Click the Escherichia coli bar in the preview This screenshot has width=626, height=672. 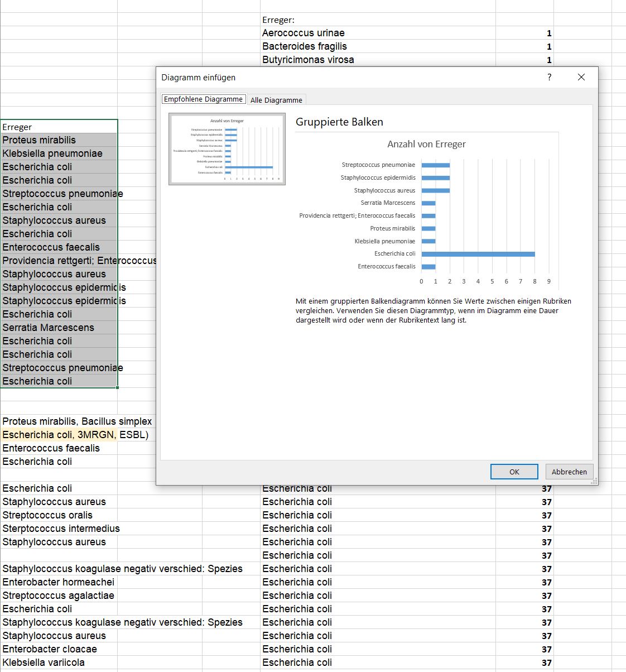click(478, 254)
